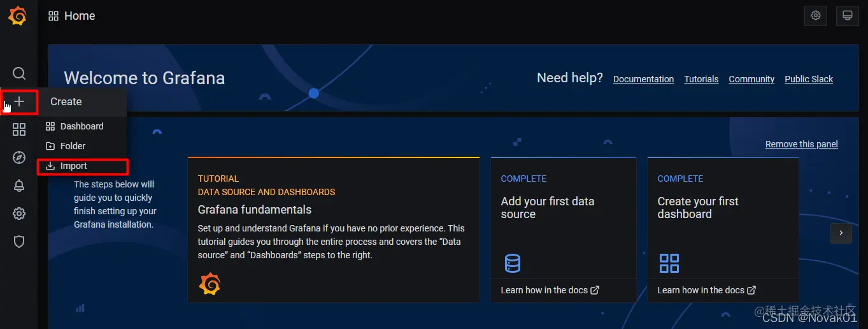Open the Documentation link

pos(643,79)
